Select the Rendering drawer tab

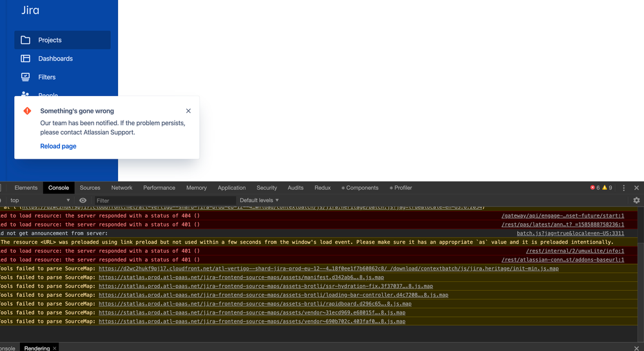click(37, 348)
